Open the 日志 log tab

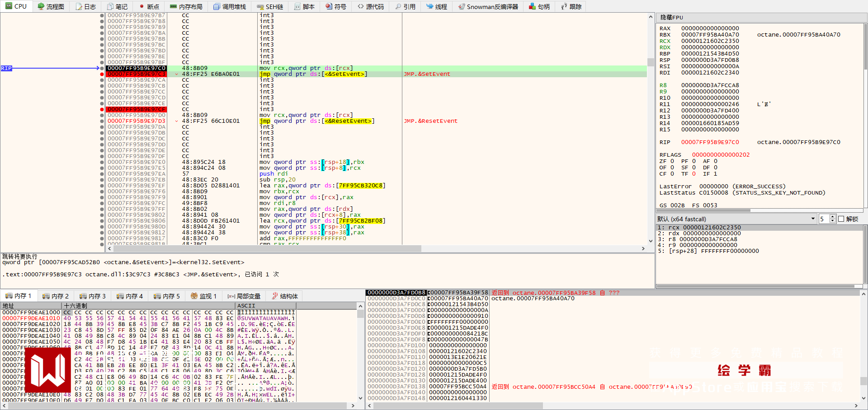pos(85,6)
